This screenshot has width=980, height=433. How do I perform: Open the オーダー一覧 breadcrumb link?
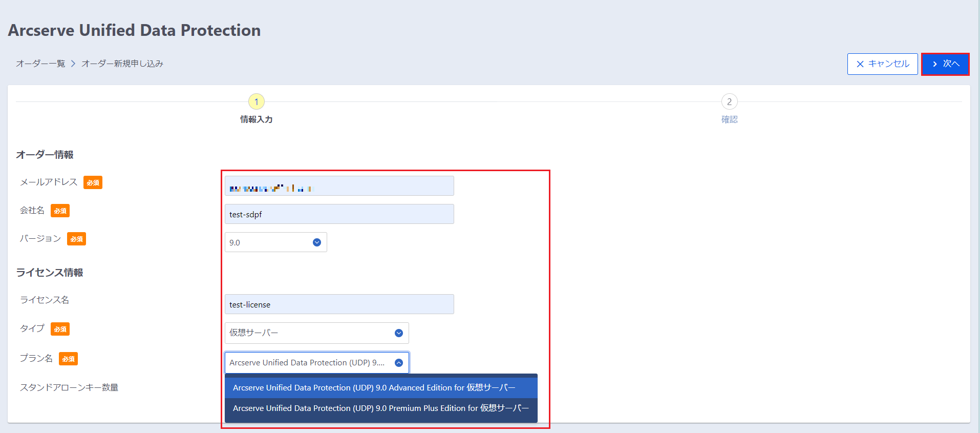coord(40,64)
